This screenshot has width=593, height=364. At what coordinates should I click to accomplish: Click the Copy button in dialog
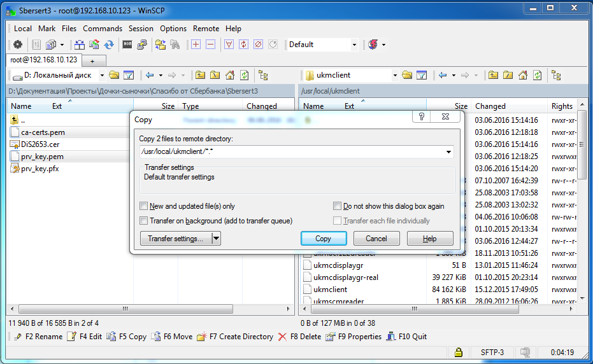click(324, 239)
